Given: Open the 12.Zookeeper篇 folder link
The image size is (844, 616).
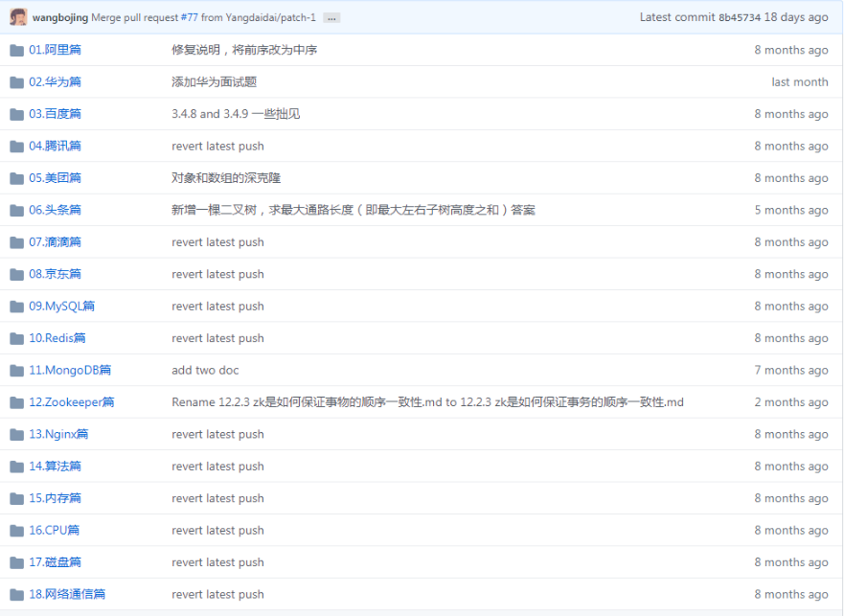Looking at the screenshot, I should [72, 402].
